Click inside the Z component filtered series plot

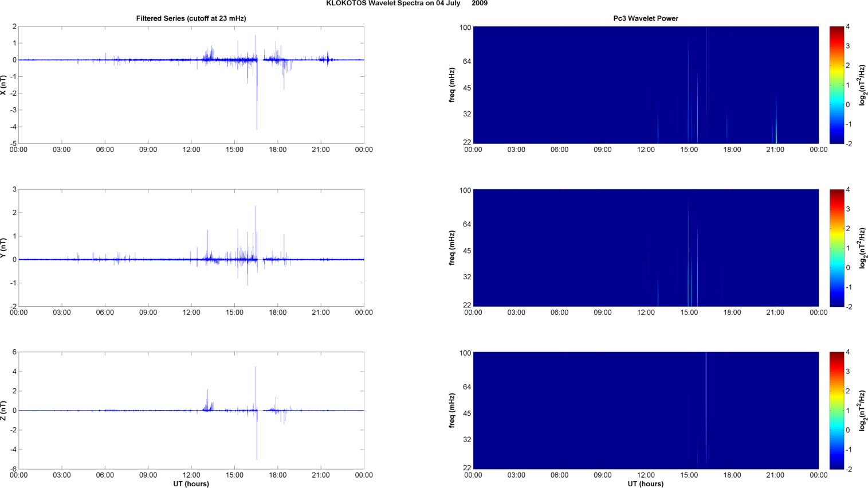(x=191, y=411)
